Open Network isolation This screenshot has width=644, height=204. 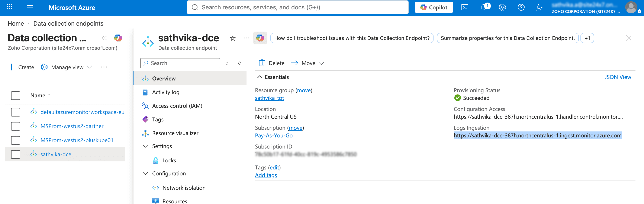coord(184,188)
